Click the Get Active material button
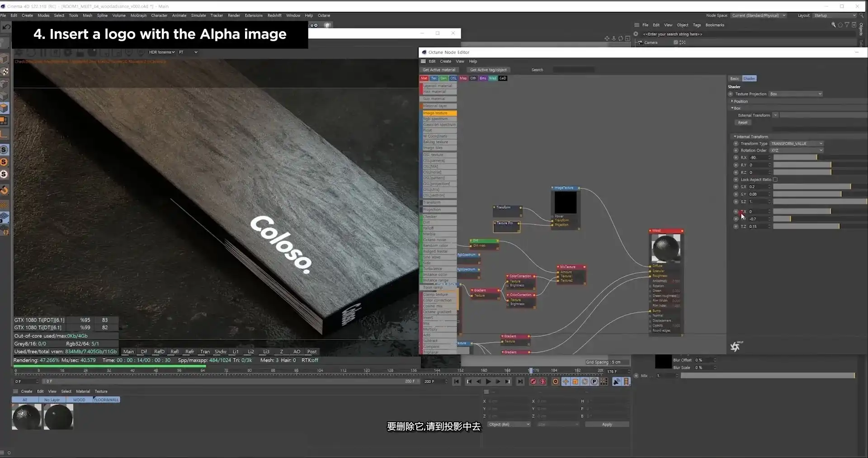Viewport: 868px width, 458px height. pyautogui.click(x=439, y=69)
